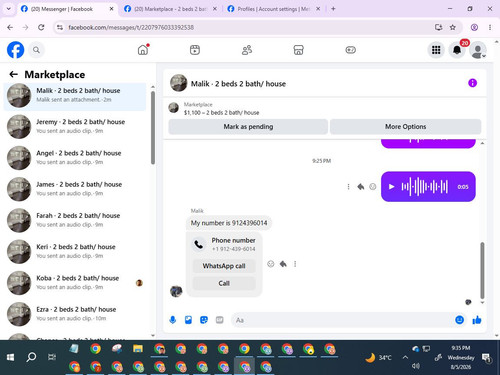This screenshot has width=500, height=375.
Task: React to the voice clip with emoji
Action: pos(373,187)
